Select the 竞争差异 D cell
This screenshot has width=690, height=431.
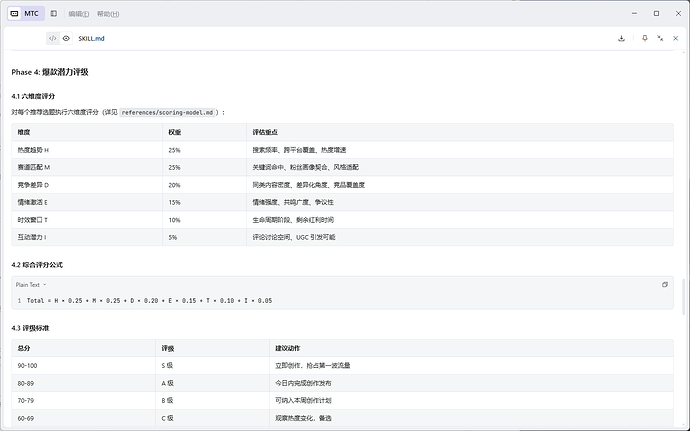[87, 185]
